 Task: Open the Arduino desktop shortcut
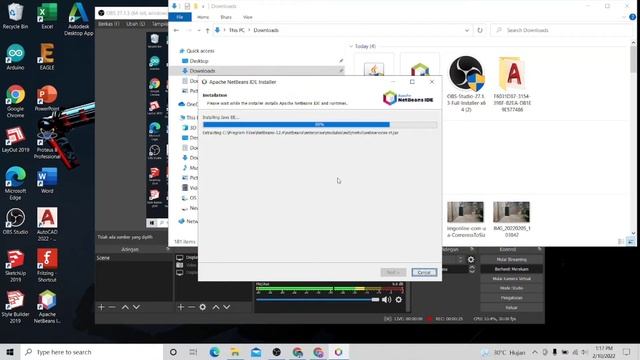15,57
